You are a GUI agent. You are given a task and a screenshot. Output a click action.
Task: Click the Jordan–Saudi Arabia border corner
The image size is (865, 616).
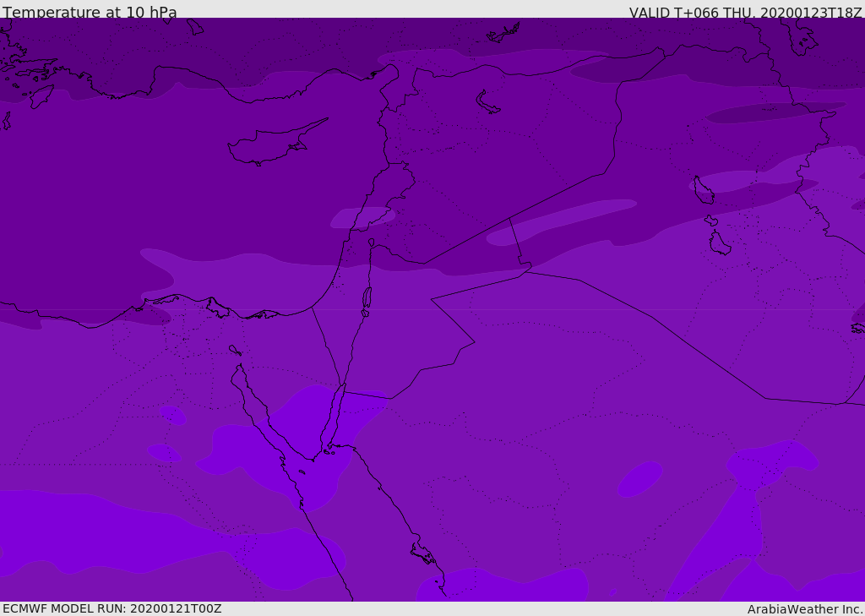pos(475,342)
